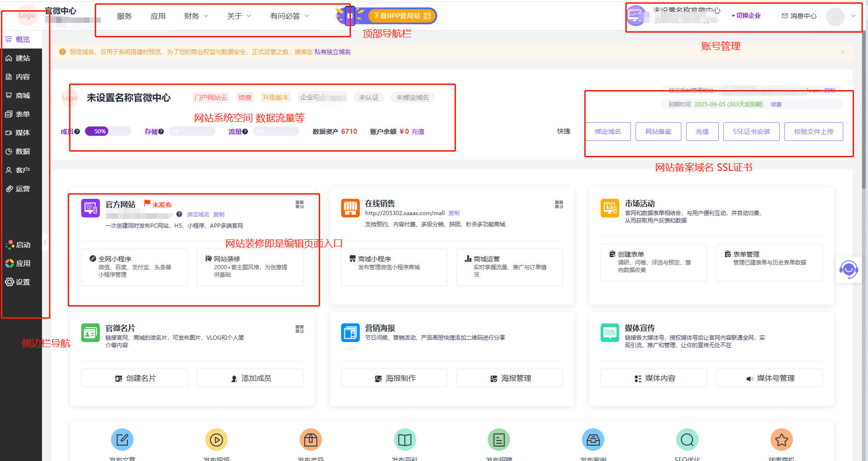The image size is (868, 461).
Task: Show QR code for 官方网站 card
Action: (300, 204)
